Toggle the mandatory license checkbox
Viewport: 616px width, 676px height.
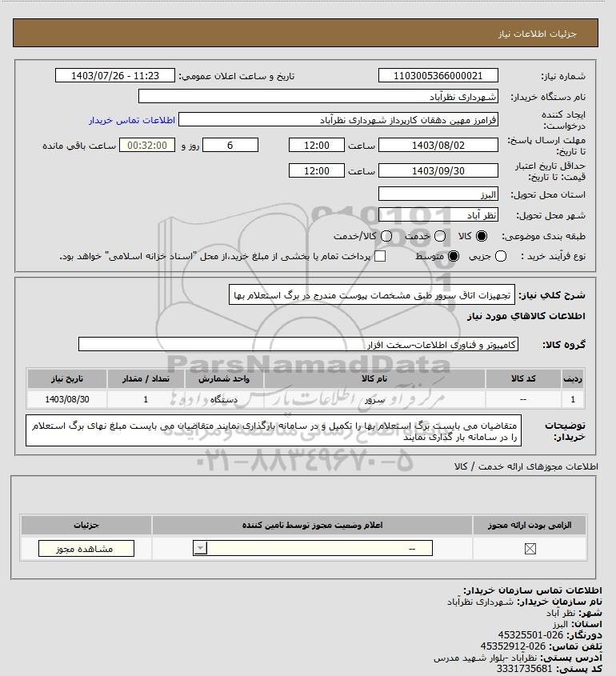(530, 549)
